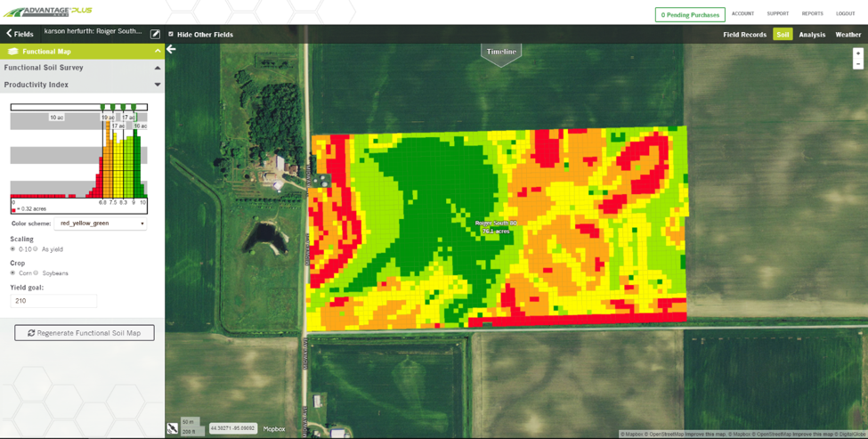
Task: Click the Advantage Plus logo
Action: coord(47,12)
